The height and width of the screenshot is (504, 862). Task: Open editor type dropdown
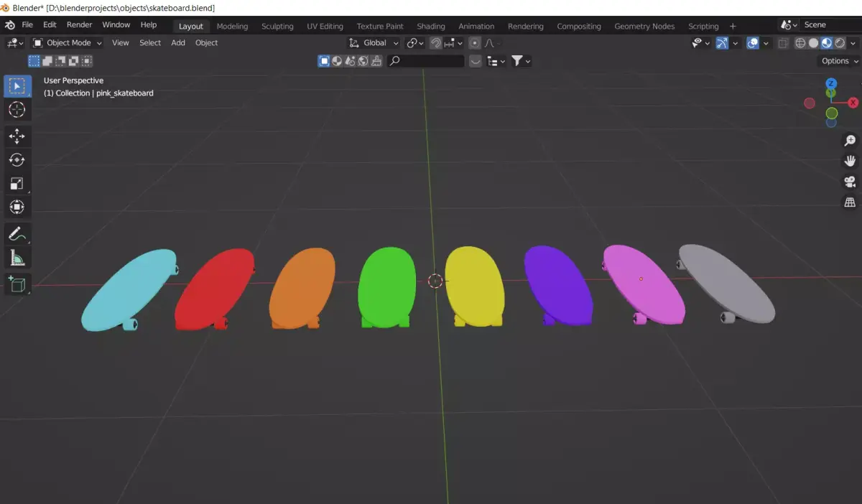tap(16, 43)
